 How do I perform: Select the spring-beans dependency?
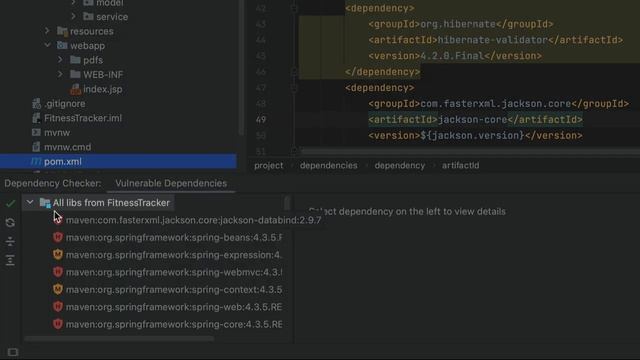coord(174,237)
